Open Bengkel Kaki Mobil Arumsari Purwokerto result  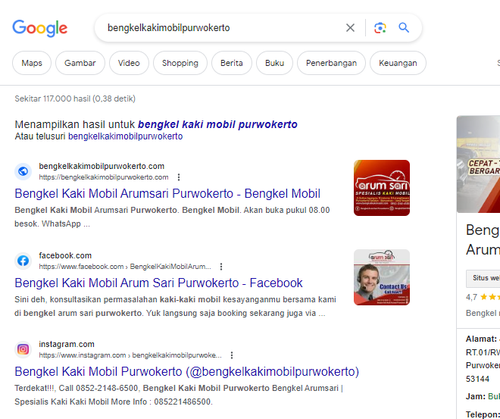point(167,194)
